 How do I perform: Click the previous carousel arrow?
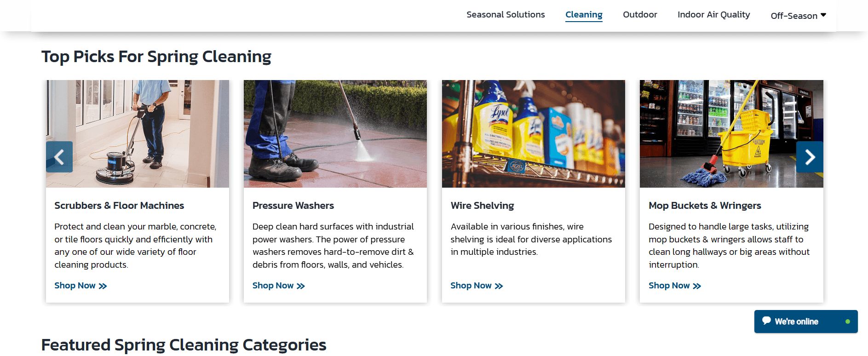tap(59, 157)
